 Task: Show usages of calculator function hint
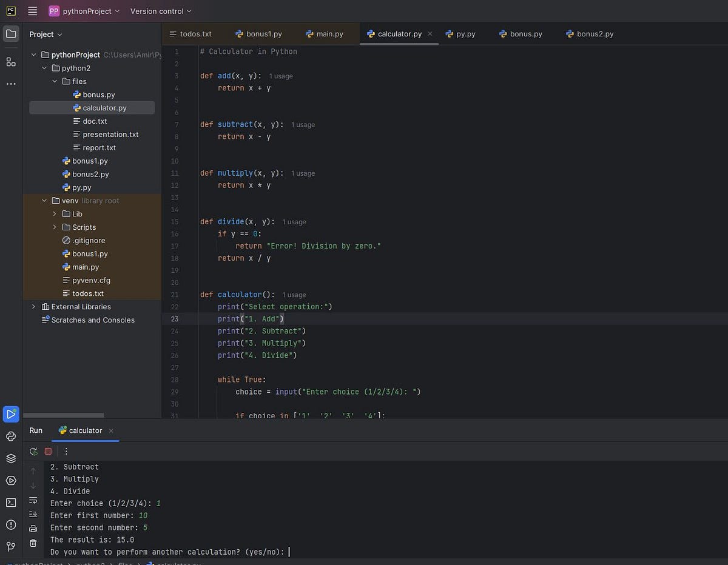point(294,295)
